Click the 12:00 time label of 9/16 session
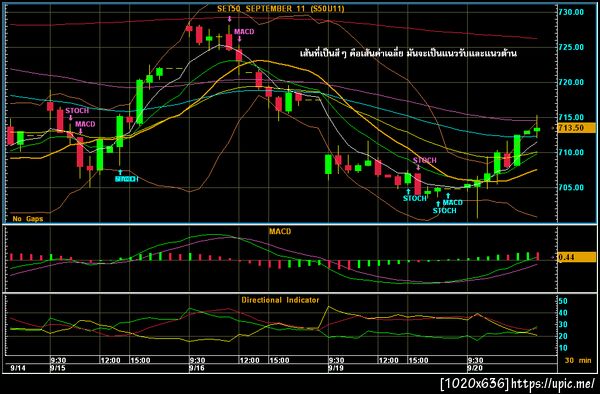Image resolution: width=600 pixels, height=394 pixels. (x=249, y=360)
